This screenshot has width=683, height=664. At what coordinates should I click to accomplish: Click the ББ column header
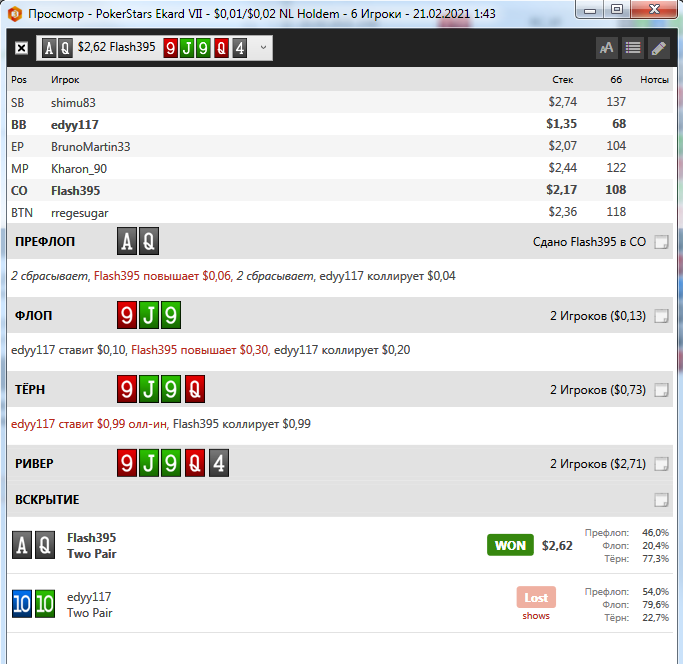(x=616, y=80)
